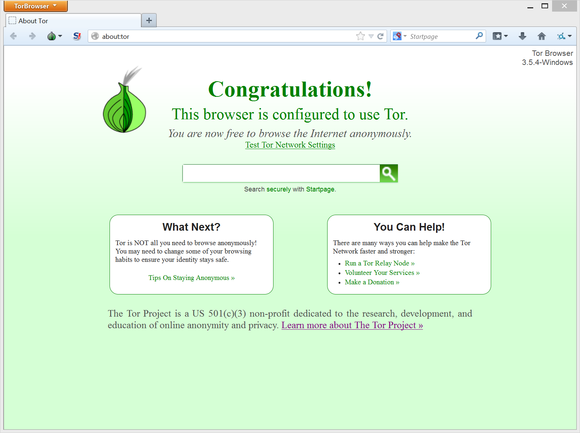Open Test Tor Network Settings link
This screenshot has width=580, height=433.
290,145
